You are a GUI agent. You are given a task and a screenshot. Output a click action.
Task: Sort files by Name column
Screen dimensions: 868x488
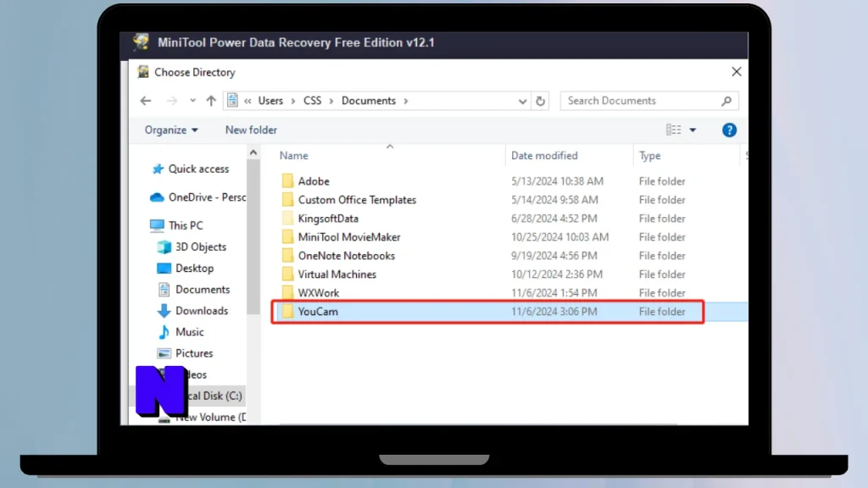coord(294,156)
